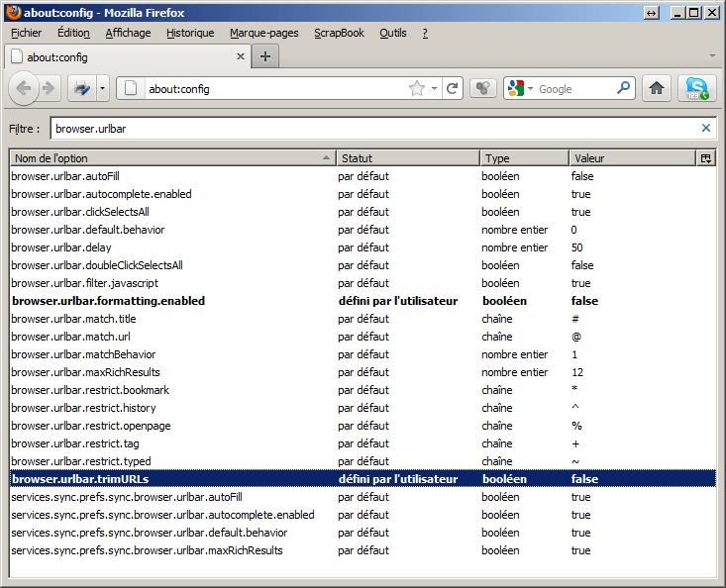Select services.sync.prefs.sync.browser.urlbar.maxRichResults row

click(x=363, y=550)
